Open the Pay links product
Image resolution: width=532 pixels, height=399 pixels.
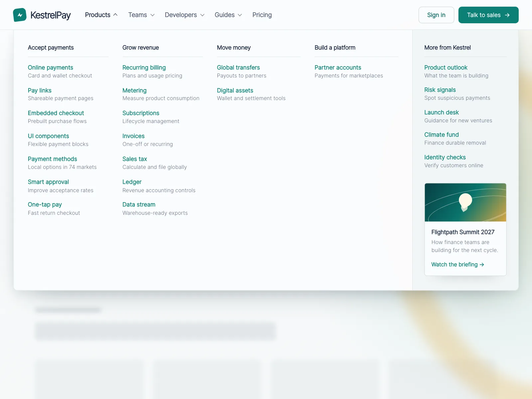coord(40,90)
